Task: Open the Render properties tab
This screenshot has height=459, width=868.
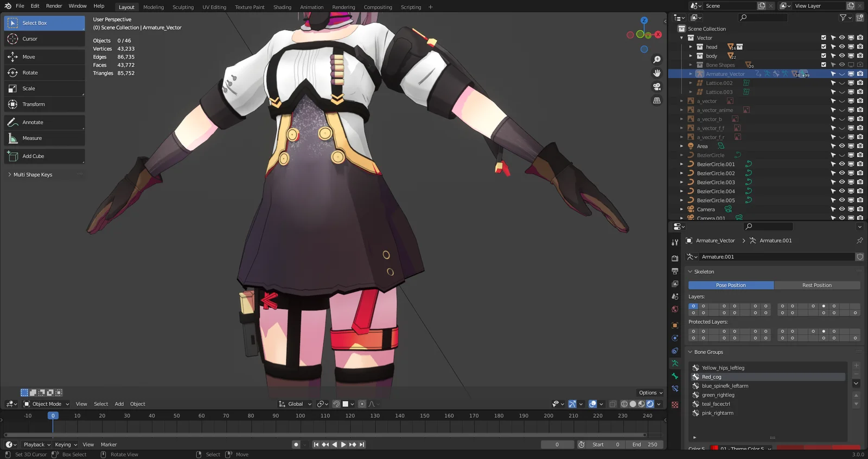Action: [675, 258]
